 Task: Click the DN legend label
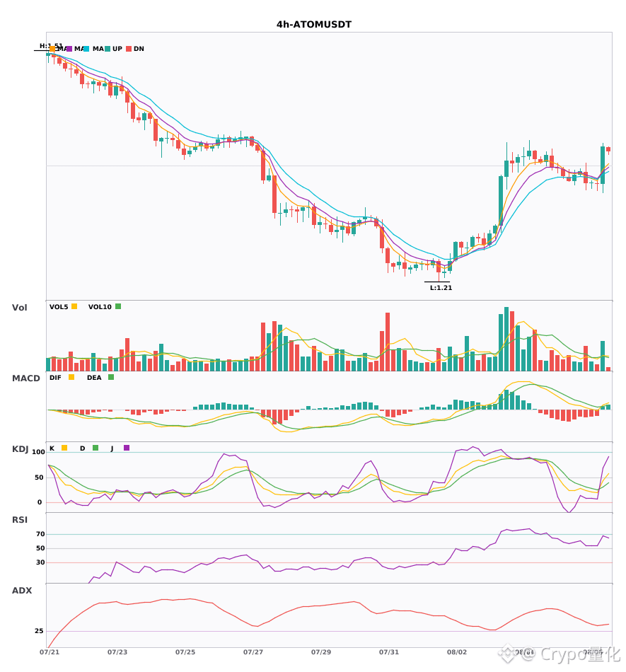(x=139, y=49)
